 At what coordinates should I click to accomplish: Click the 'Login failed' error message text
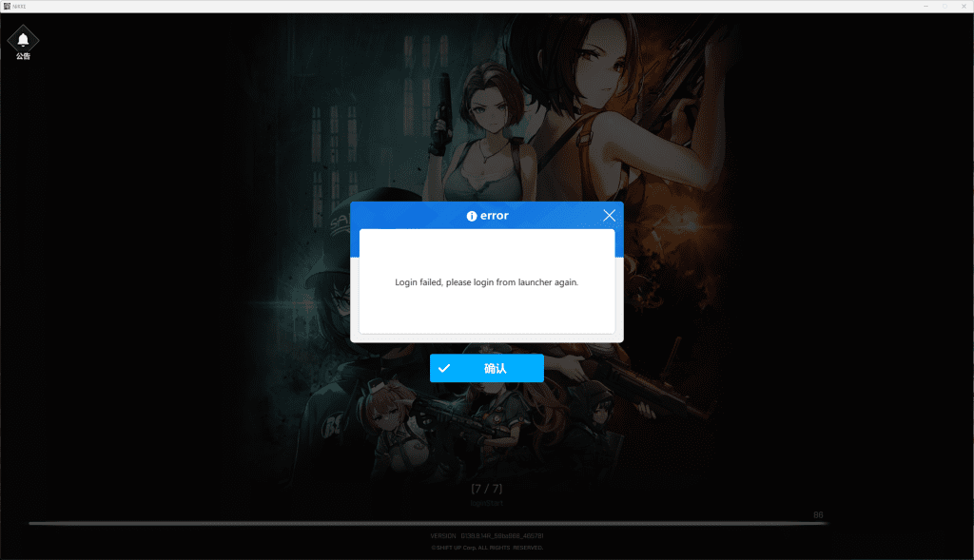[486, 282]
